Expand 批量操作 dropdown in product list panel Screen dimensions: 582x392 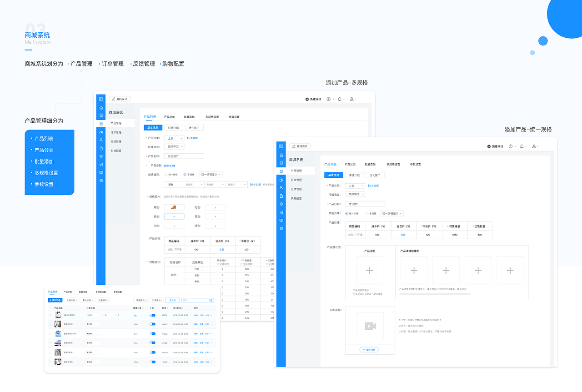click(x=103, y=300)
